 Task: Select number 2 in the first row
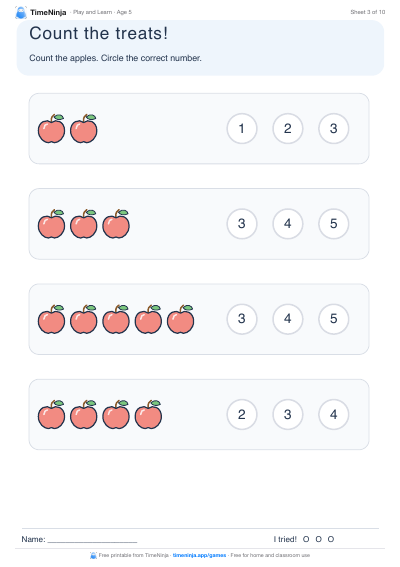click(x=288, y=128)
